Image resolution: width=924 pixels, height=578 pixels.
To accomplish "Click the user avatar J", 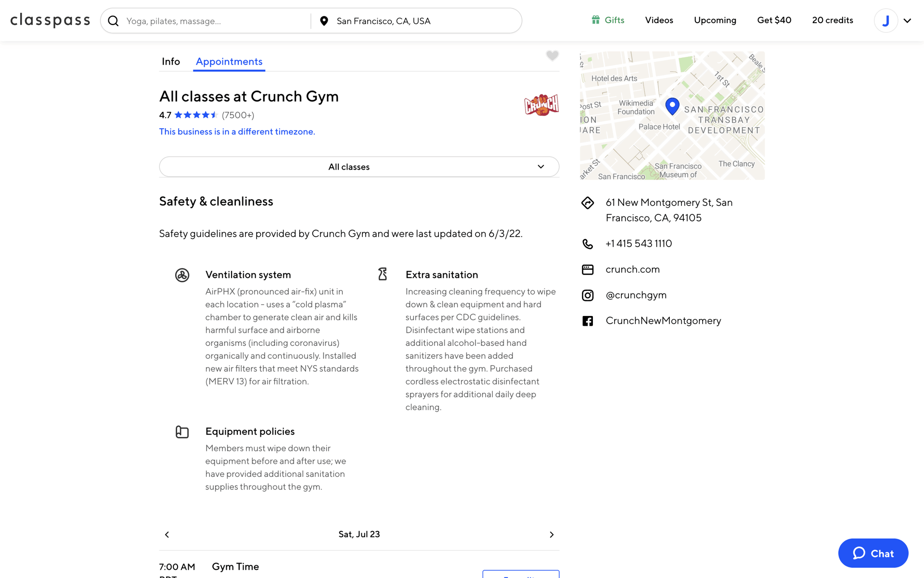I will 885,21.
